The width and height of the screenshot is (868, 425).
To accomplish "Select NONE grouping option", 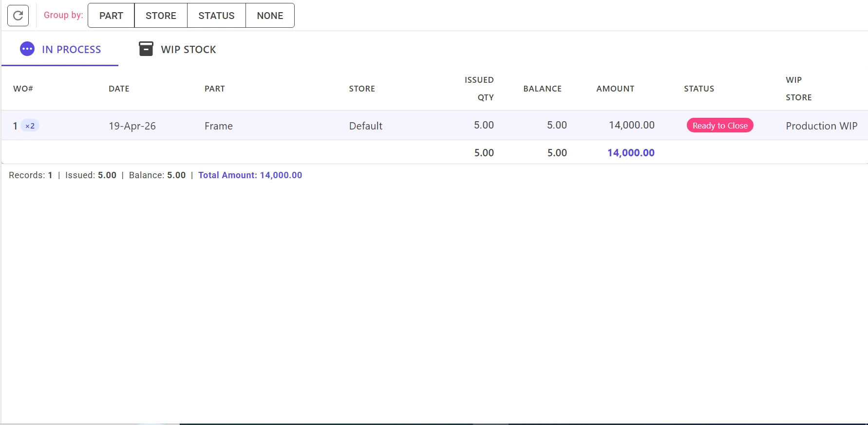I will 270,16.
